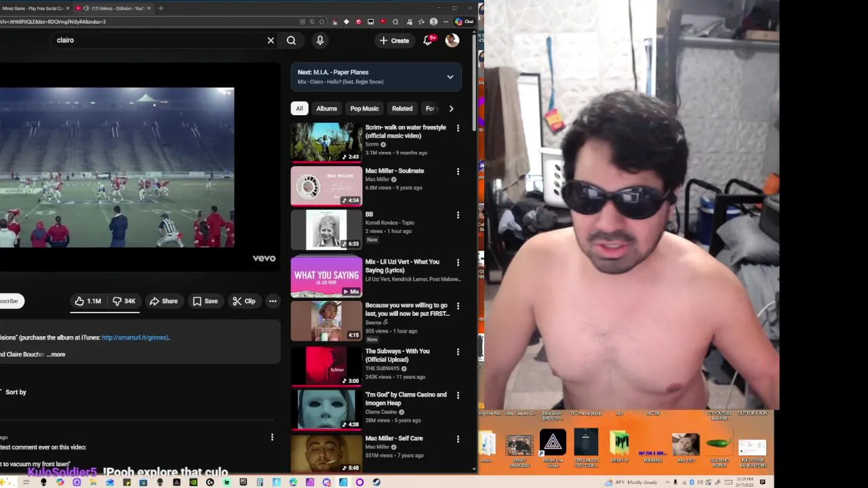Open the JALAPENO PEPPER desktop icon
The width and height of the screenshot is (868, 488).
coord(719,448)
